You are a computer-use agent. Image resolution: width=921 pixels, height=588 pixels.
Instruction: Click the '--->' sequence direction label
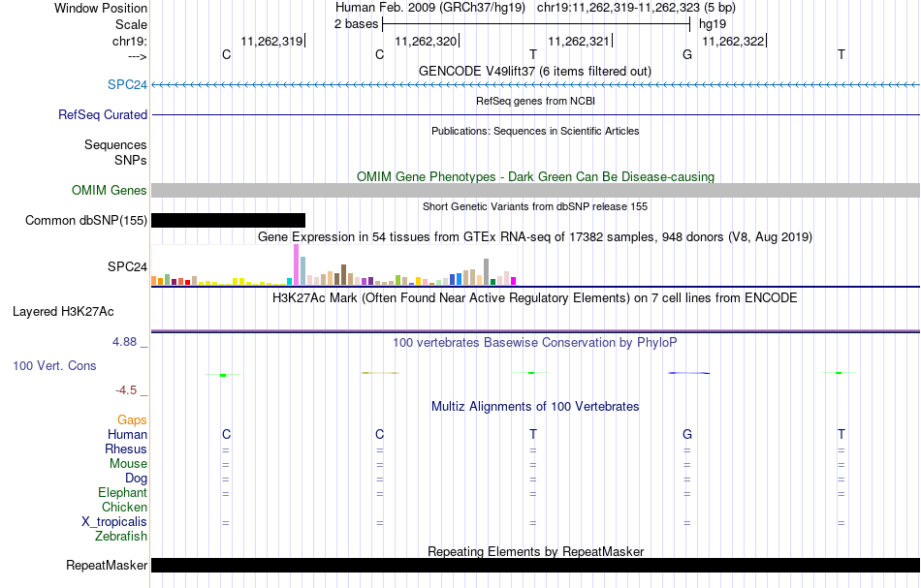[x=138, y=56]
